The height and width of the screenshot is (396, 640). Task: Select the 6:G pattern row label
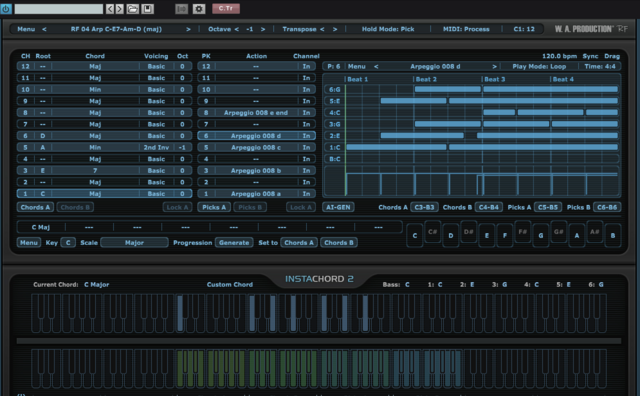pos(334,89)
